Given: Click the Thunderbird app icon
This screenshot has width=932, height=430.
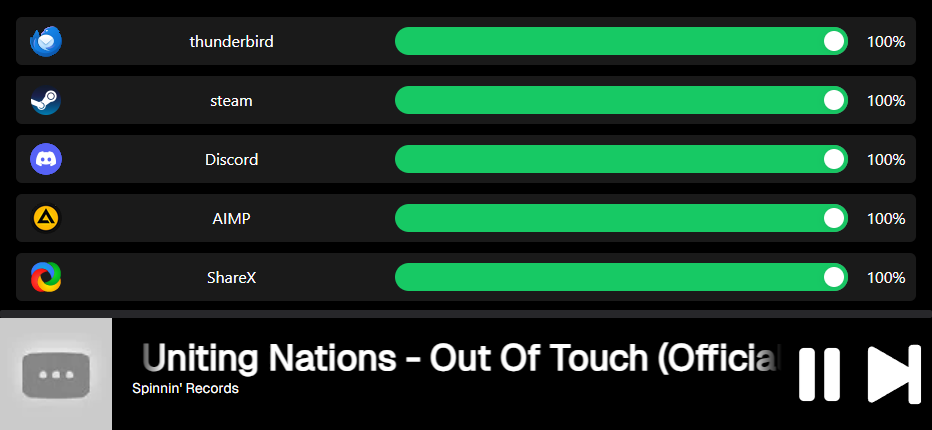Looking at the screenshot, I should [46, 42].
